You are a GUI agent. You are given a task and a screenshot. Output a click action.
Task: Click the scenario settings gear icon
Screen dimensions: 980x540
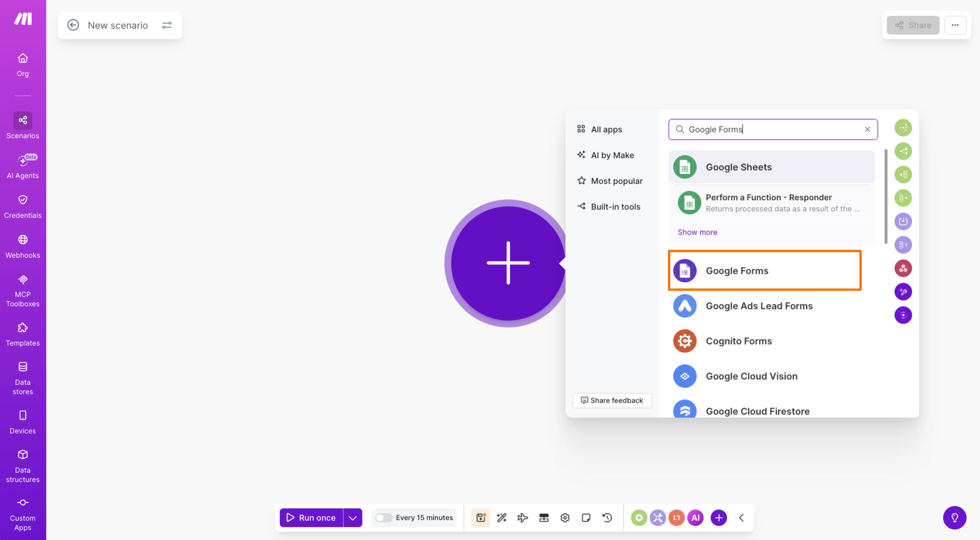[x=565, y=518]
